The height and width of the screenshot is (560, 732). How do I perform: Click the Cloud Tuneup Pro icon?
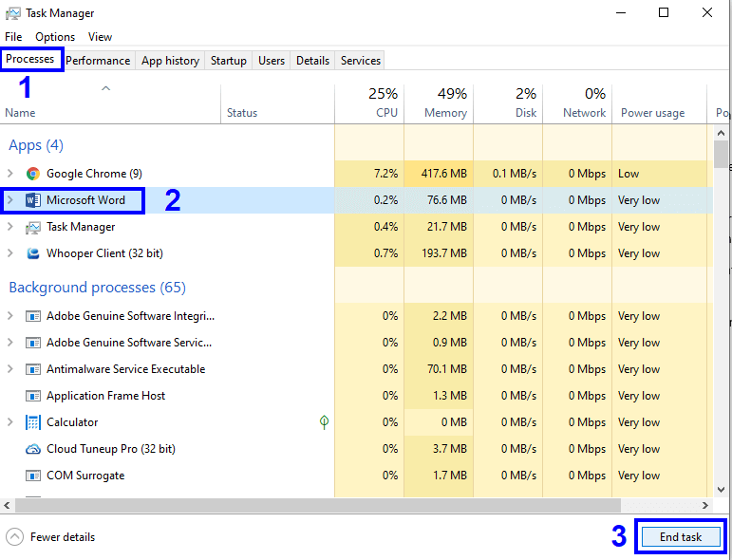[32, 449]
